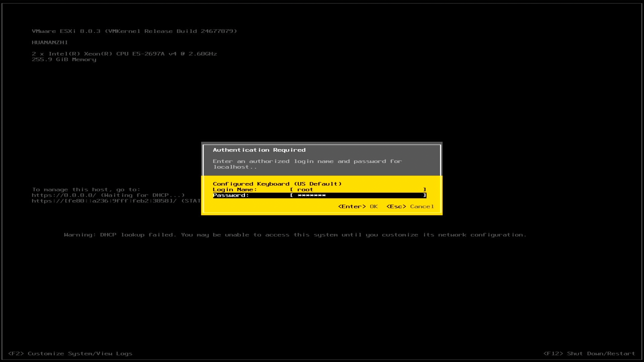Select the Intel Xeon CPU E5-2697A line
The image size is (644, 362).
point(124,54)
